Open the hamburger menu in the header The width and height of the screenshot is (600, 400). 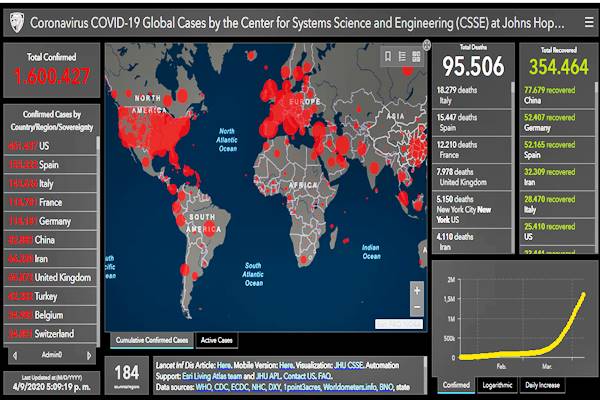pyautogui.click(x=589, y=23)
